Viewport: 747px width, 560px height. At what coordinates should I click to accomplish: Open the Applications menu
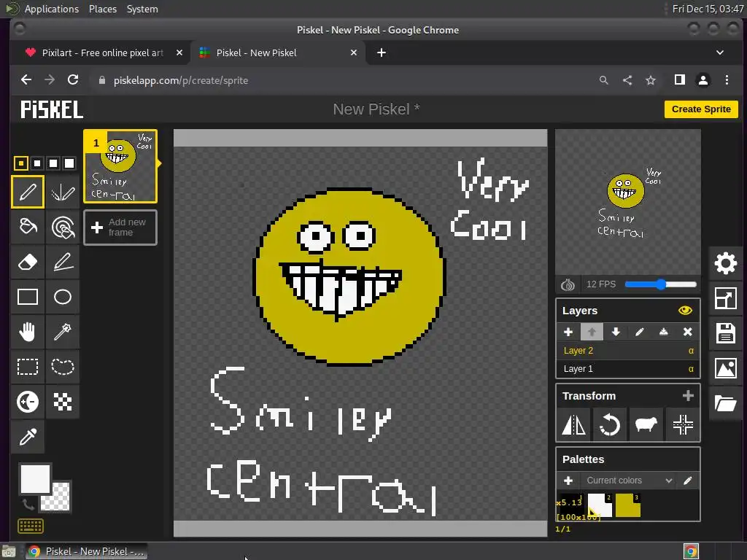point(52,9)
